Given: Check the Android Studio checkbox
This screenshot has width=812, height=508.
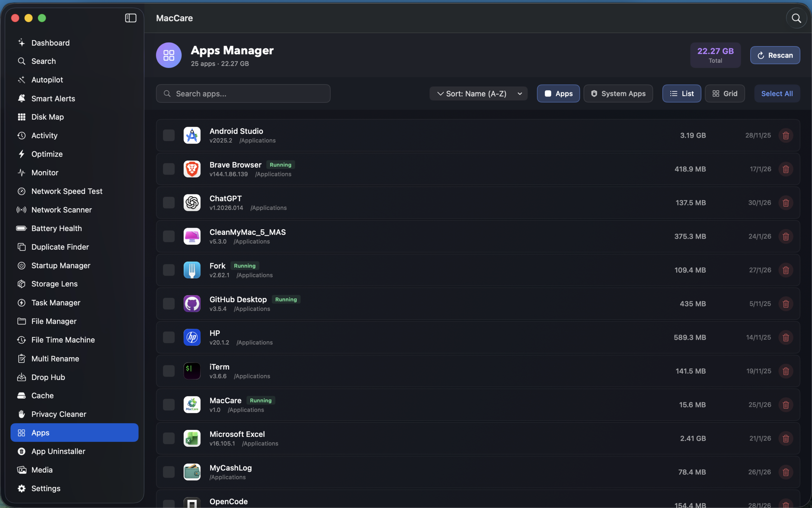Looking at the screenshot, I should [169, 135].
